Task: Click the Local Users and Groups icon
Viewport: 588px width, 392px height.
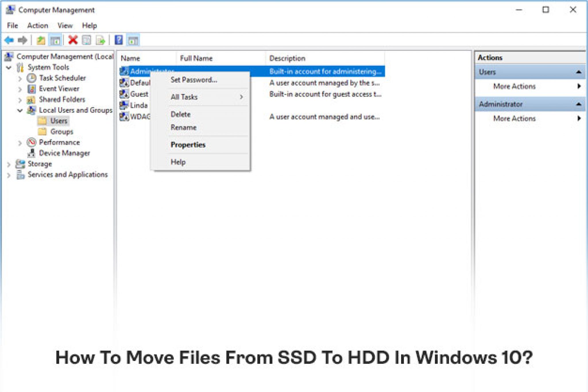Action: (31, 110)
